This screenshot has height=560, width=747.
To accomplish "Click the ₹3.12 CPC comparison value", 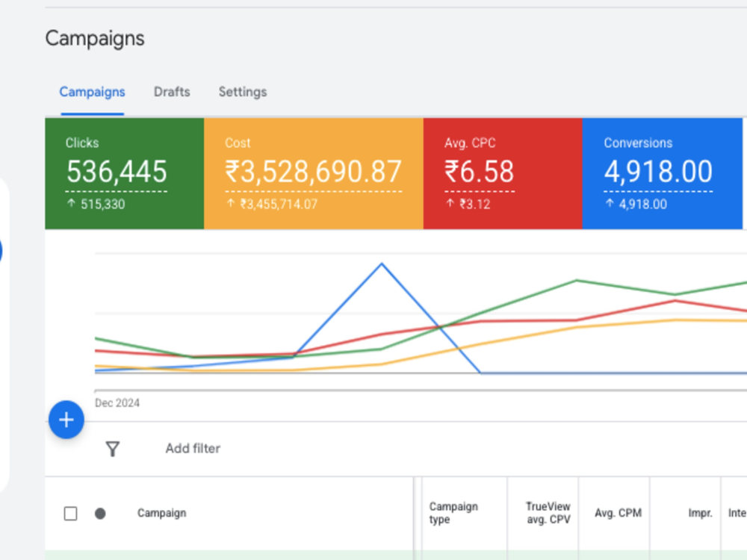I will (x=474, y=205).
